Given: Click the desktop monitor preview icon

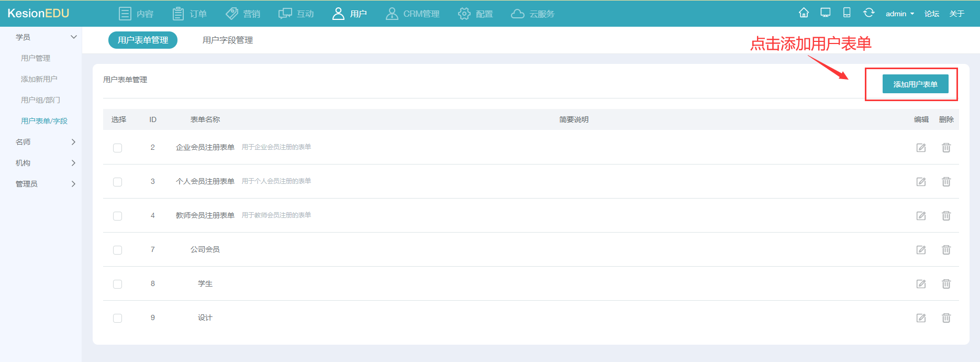Looking at the screenshot, I should click(x=826, y=13).
